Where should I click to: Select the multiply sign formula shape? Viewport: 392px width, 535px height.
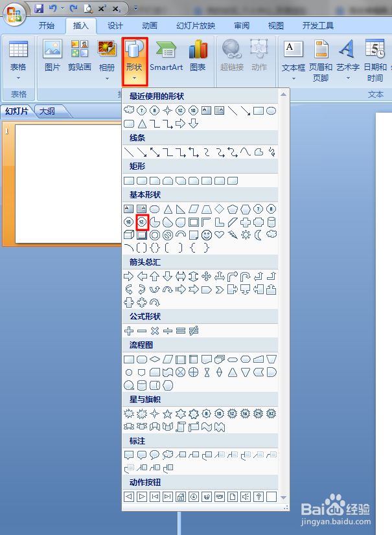[155, 330]
